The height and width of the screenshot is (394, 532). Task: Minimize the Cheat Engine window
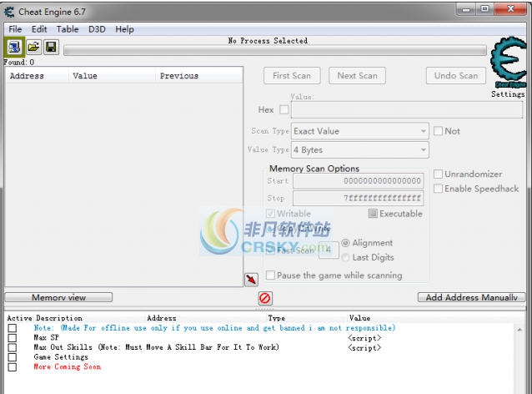(x=466, y=9)
